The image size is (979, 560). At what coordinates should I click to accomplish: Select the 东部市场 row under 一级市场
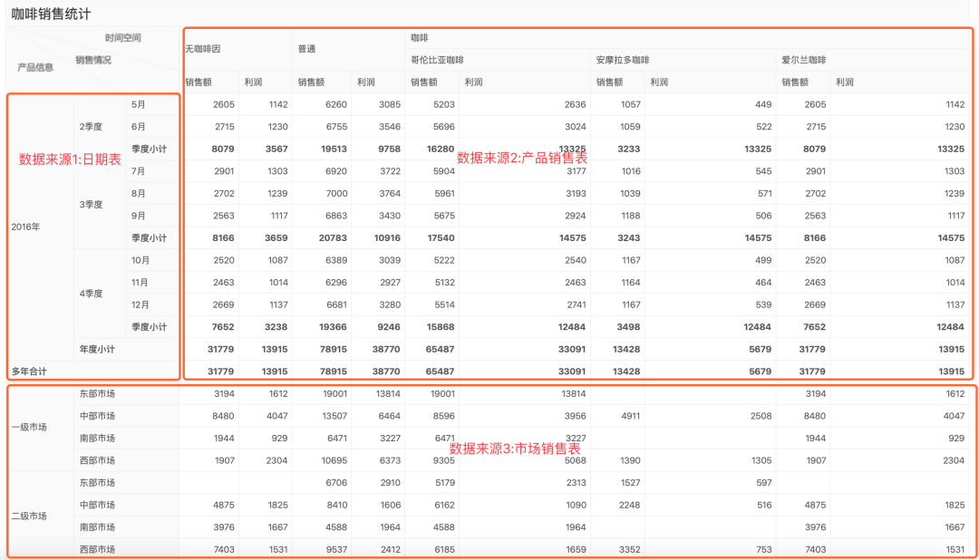[x=98, y=393]
